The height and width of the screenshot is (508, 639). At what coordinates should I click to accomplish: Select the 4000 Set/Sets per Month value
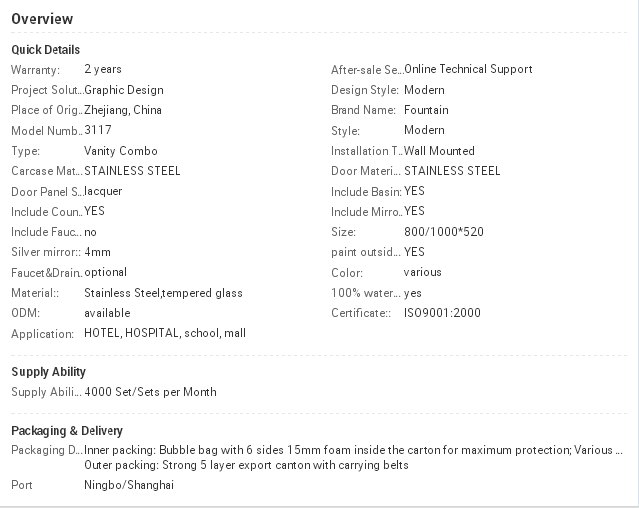coord(150,392)
